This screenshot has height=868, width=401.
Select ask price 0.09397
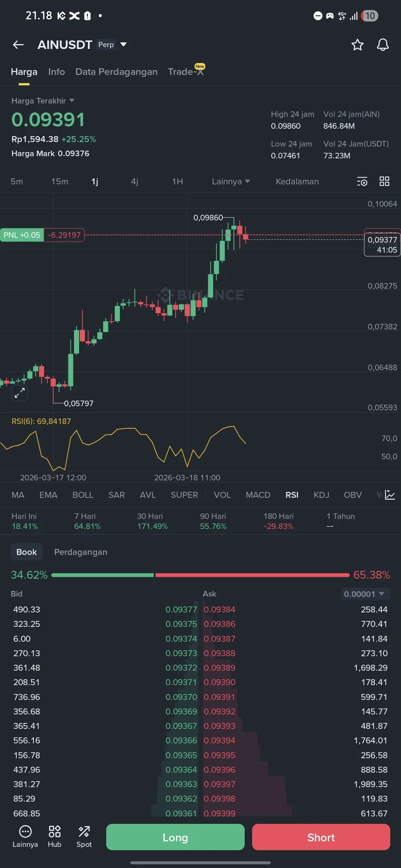pyautogui.click(x=219, y=784)
